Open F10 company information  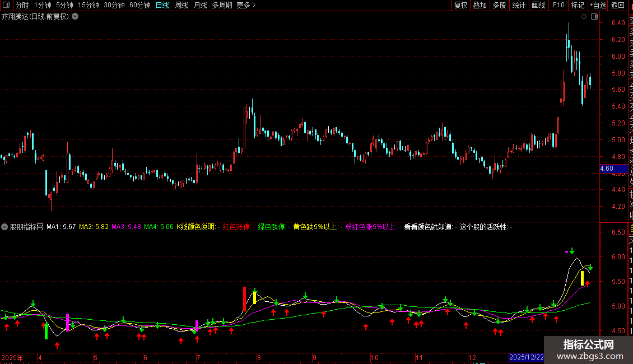pyautogui.click(x=558, y=5)
